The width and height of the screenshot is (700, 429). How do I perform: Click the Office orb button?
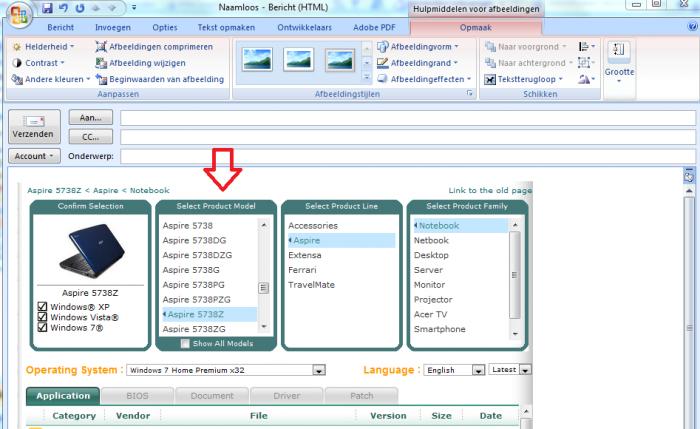tap(19, 16)
